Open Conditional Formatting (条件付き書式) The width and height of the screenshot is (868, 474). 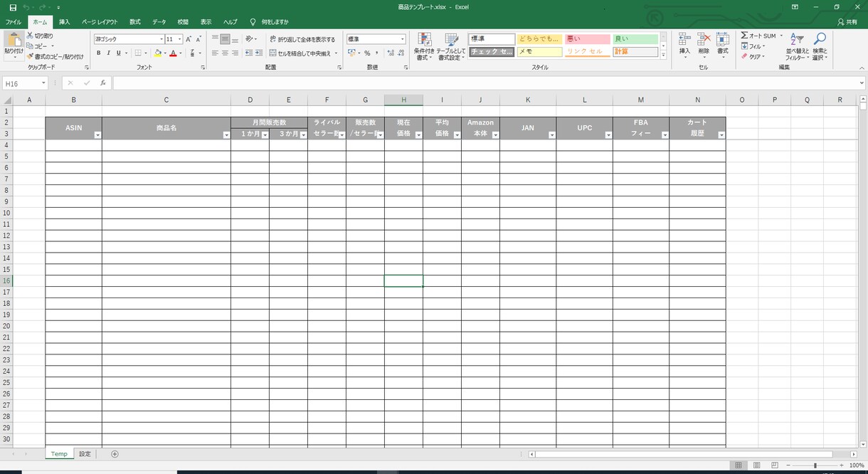point(424,46)
